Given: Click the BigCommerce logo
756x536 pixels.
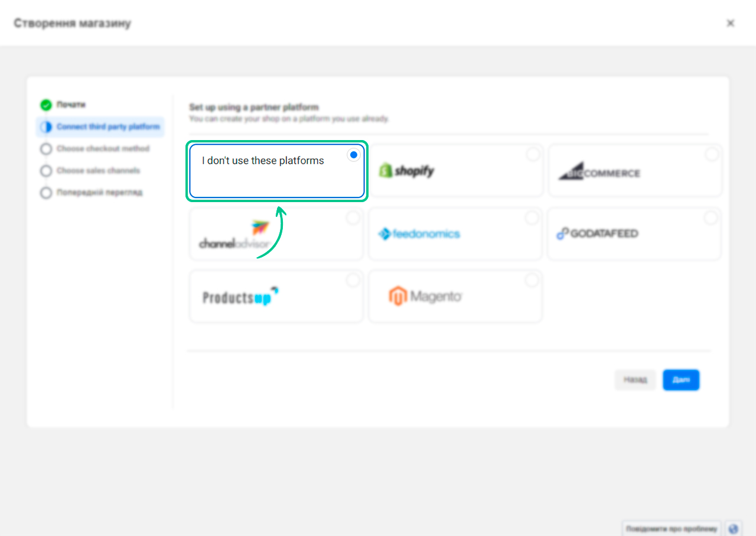Looking at the screenshot, I should point(599,171).
